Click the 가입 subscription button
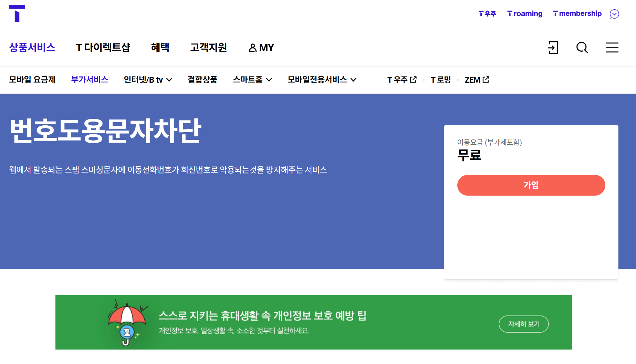This screenshot has height=364, width=636. [x=531, y=185]
